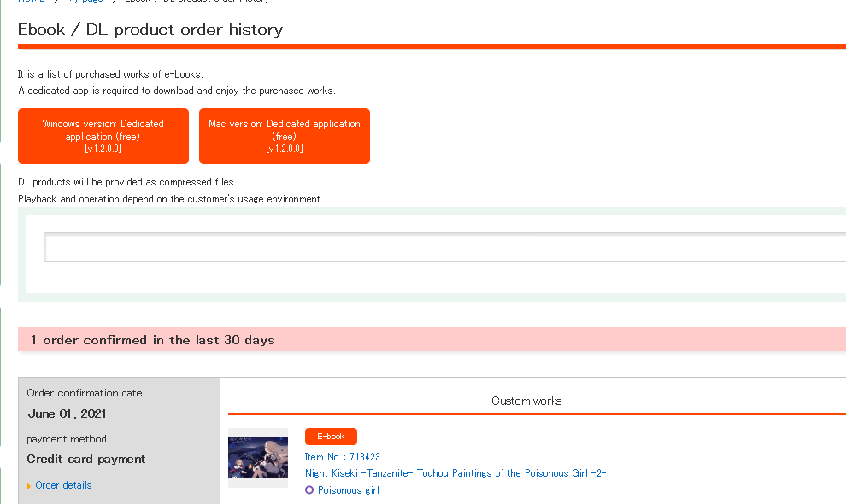
Task: Click the Ebook / DL product order history heading
Action: [x=150, y=30]
